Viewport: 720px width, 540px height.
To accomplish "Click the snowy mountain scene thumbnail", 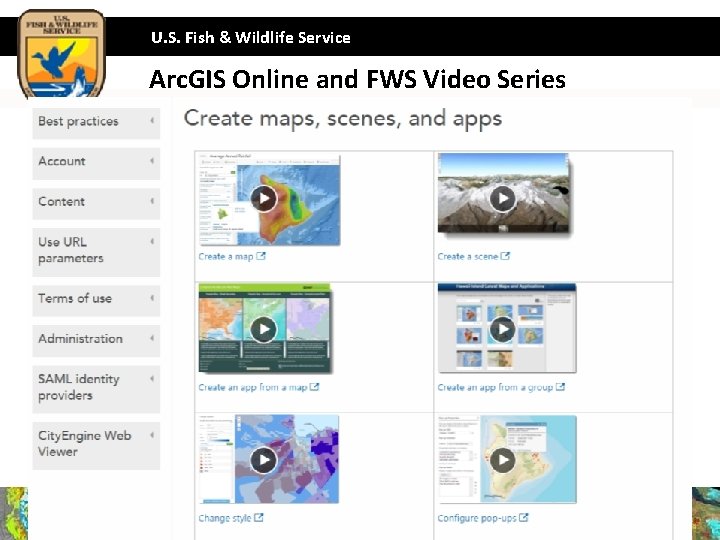I will click(x=504, y=194).
